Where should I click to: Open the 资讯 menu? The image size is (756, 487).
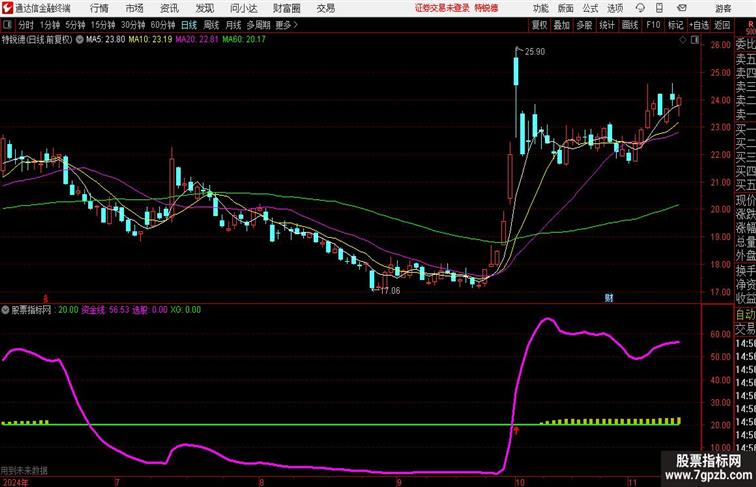tap(169, 8)
